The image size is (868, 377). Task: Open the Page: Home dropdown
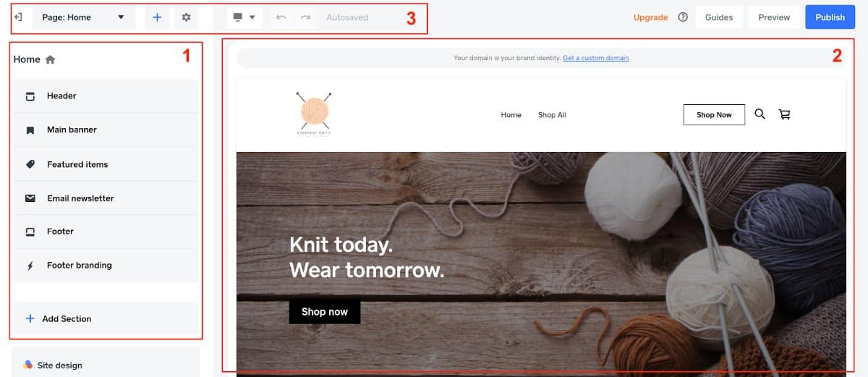(x=84, y=17)
